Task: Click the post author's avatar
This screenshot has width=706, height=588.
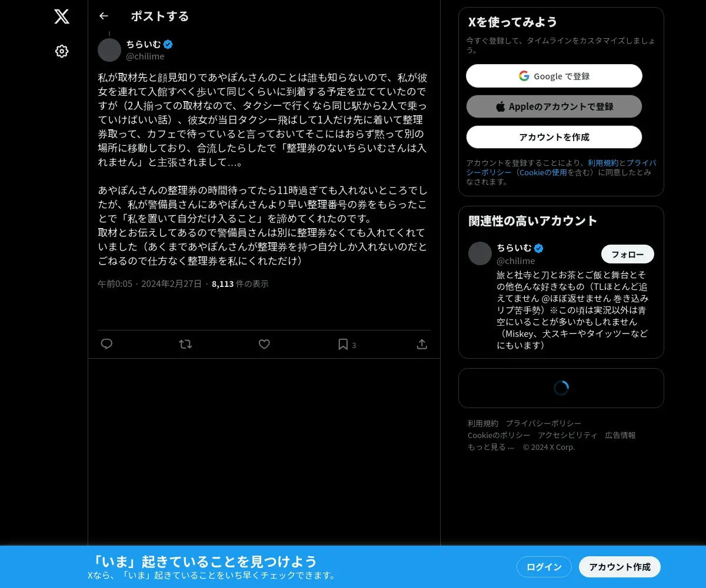Action: pyautogui.click(x=109, y=50)
